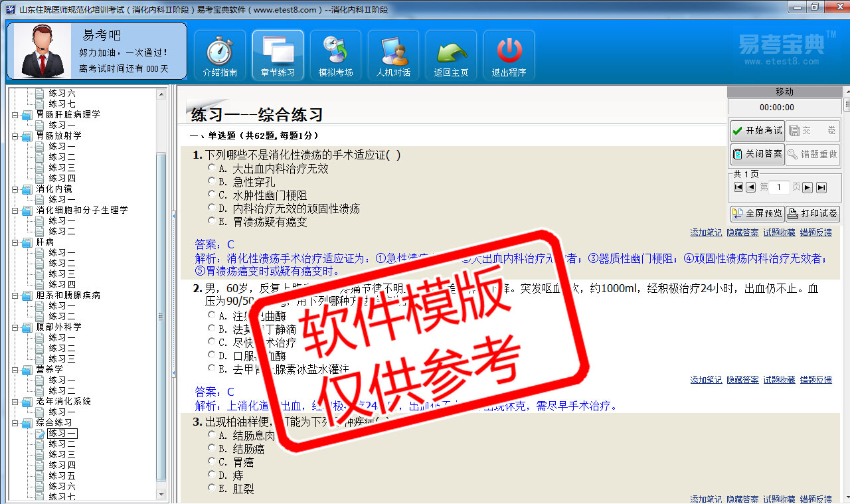This screenshot has width=850, height=504.
Task: Select answer D 内科治疗无效的顽固性溃疡
Action: [212, 208]
